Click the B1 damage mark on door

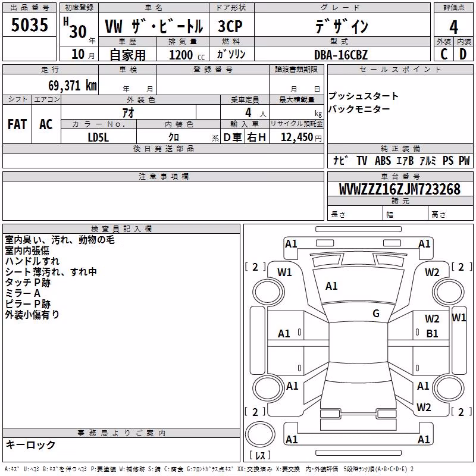[432, 334]
